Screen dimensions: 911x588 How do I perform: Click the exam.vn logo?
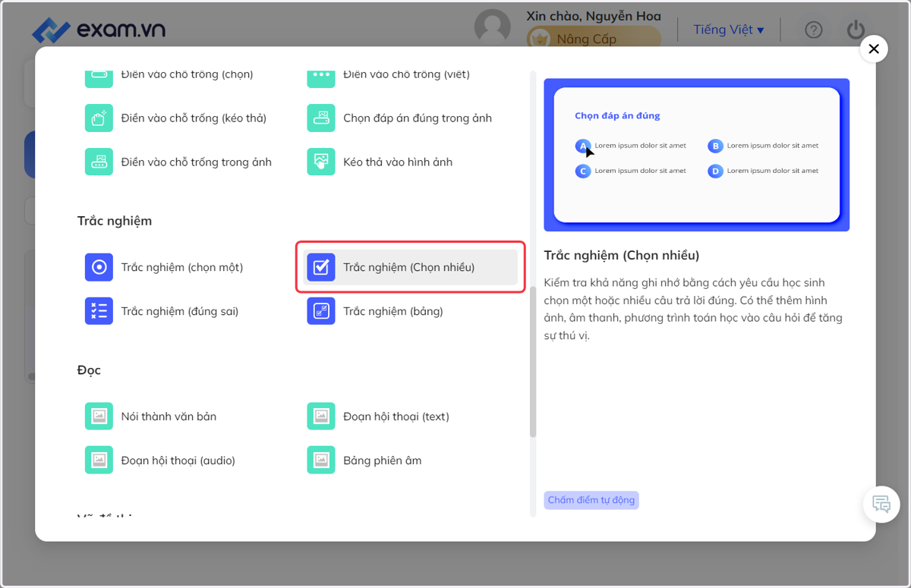coord(99,30)
